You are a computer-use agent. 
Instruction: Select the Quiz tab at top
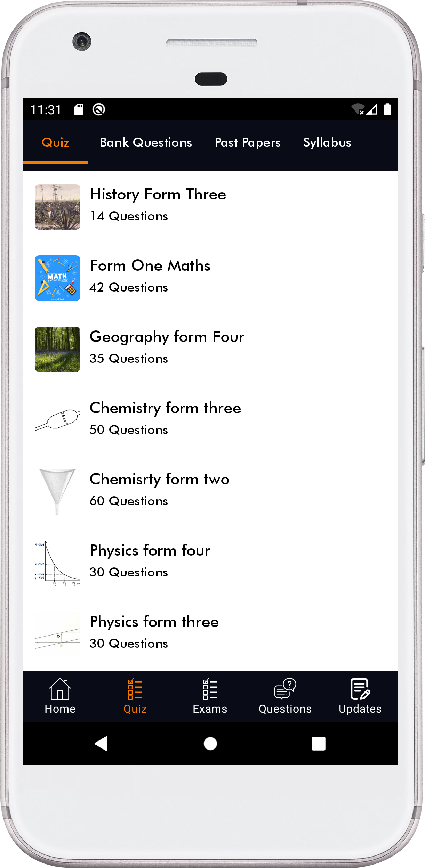coord(56,142)
